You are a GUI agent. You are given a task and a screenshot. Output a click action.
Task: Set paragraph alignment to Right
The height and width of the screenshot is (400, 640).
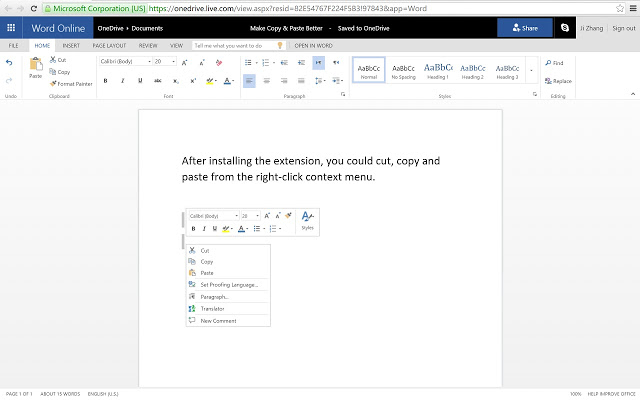[284, 81]
